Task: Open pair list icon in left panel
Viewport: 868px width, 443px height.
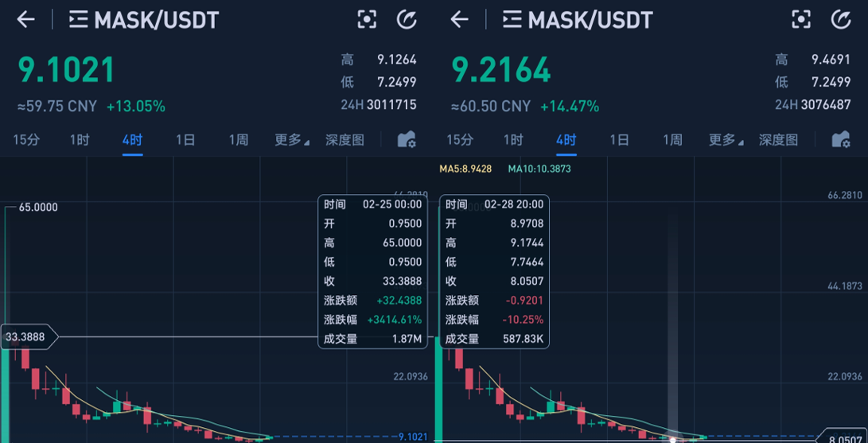Action: tap(78, 20)
